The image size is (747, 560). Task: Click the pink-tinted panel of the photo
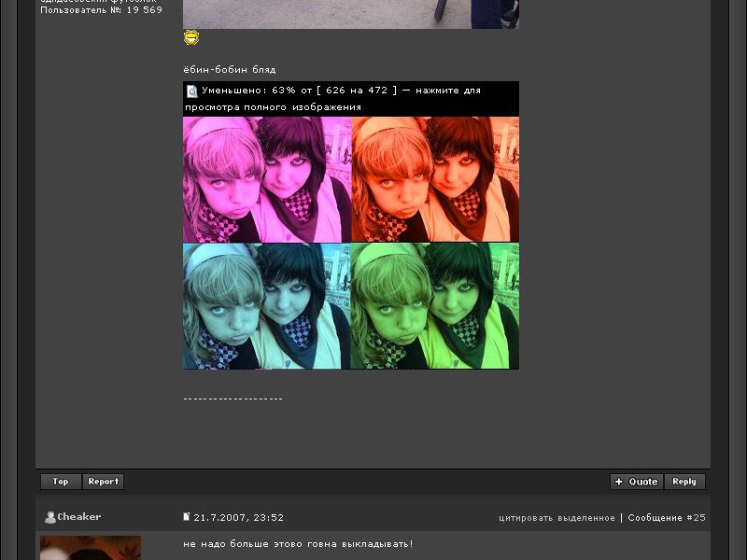(x=266, y=179)
